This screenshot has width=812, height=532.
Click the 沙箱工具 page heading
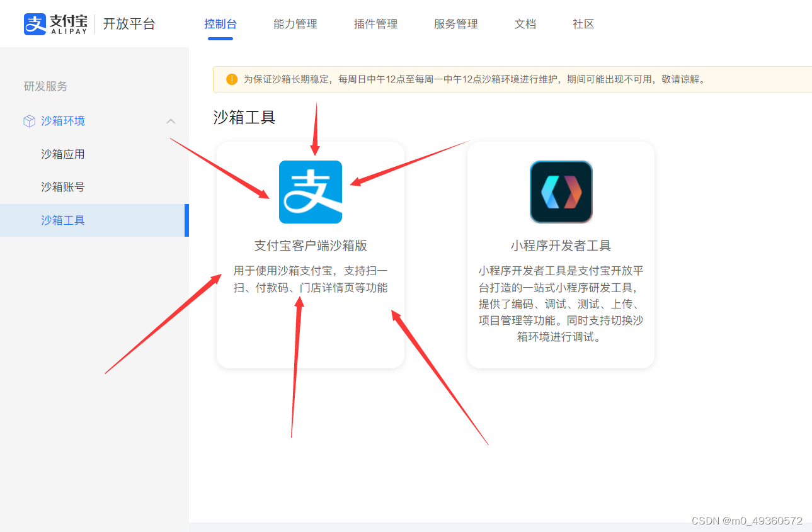coord(244,117)
